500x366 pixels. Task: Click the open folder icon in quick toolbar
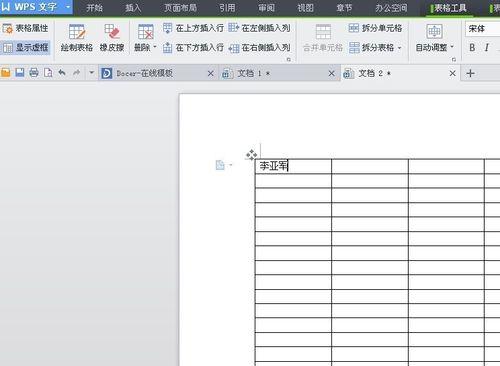[x=5, y=72]
